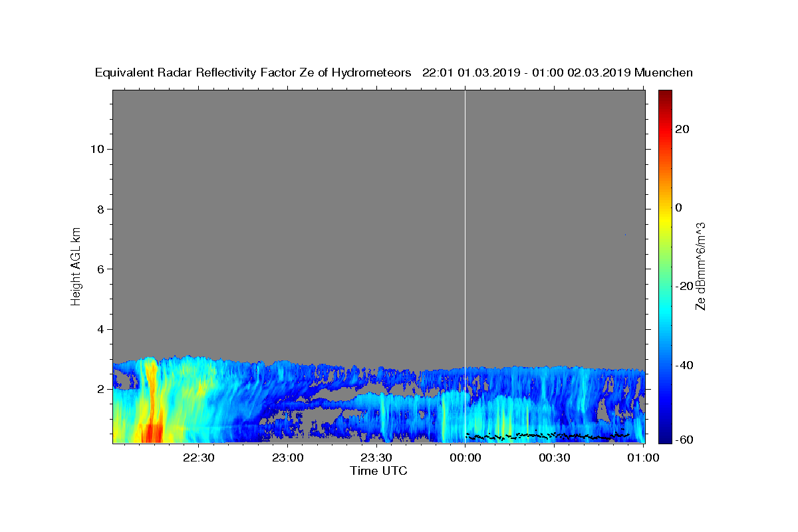Click the '22:30' time tick label
Image resolution: width=798 pixels, height=532 pixels.
(x=198, y=458)
